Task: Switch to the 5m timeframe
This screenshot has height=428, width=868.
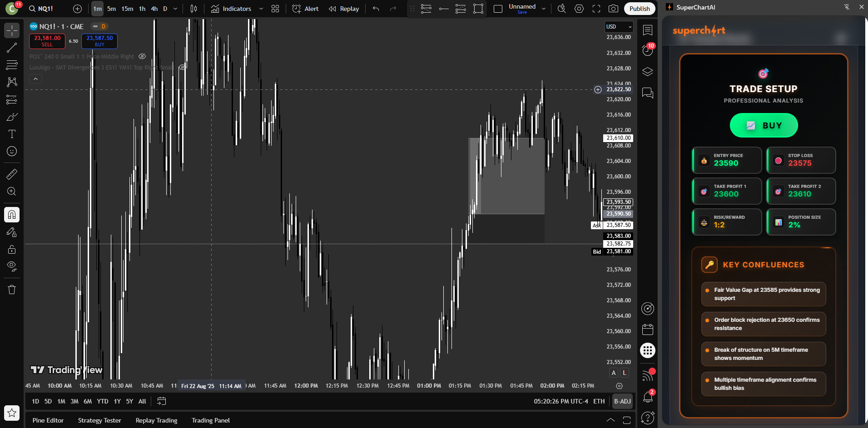Action: click(111, 9)
